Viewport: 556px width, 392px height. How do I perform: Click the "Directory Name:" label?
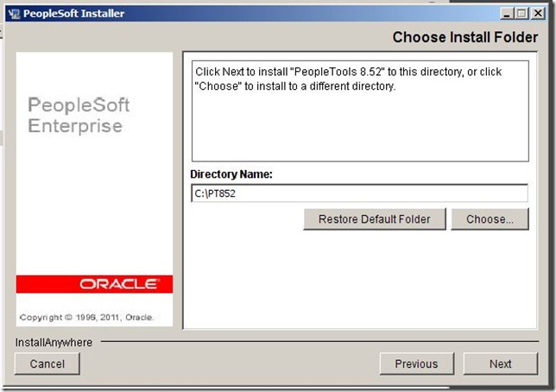(x=231, y=174)
